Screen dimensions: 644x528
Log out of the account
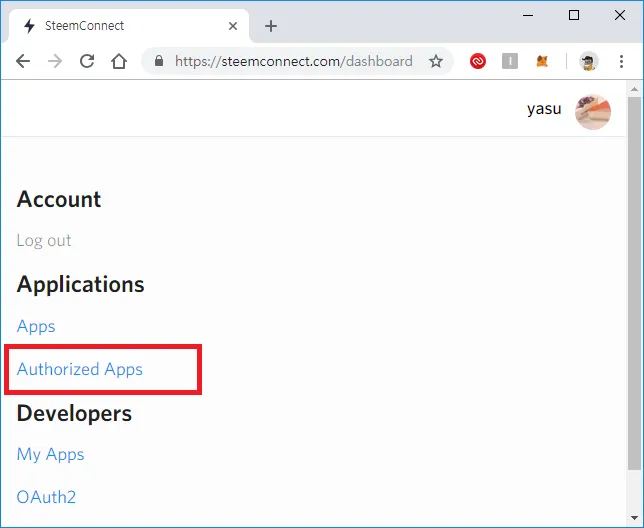44,240
